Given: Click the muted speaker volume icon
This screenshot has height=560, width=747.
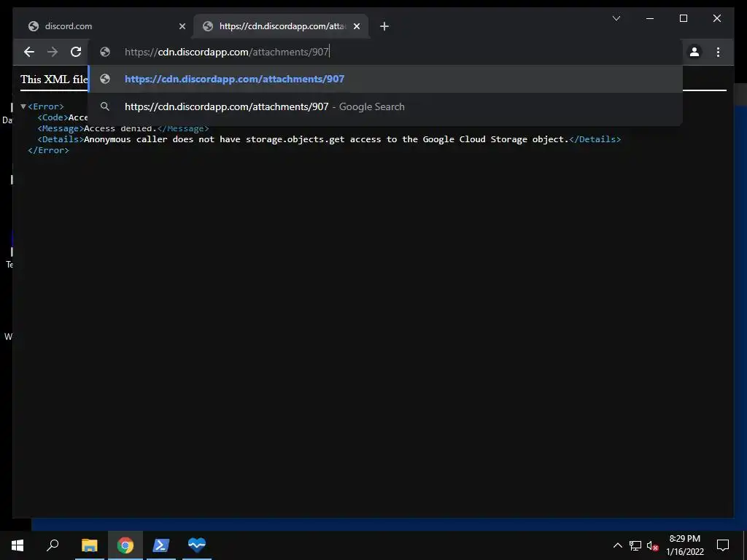Looking at the screenshot, I should coord(652,545).
